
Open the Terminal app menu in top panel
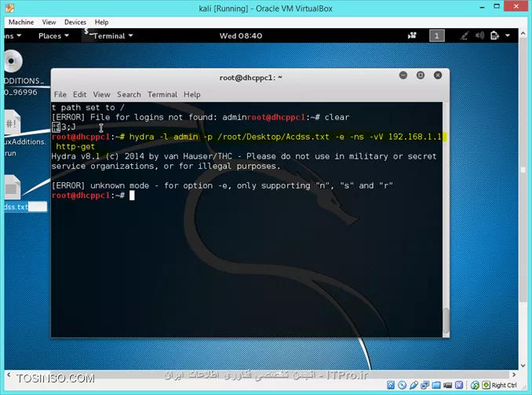coord(108,35)
